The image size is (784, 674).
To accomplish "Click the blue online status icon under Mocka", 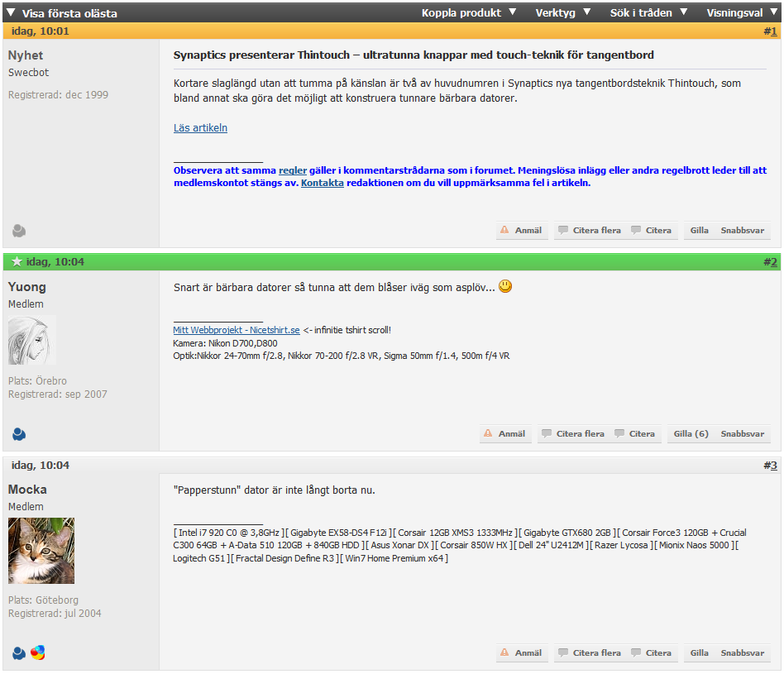I will (x=19, y=653).
